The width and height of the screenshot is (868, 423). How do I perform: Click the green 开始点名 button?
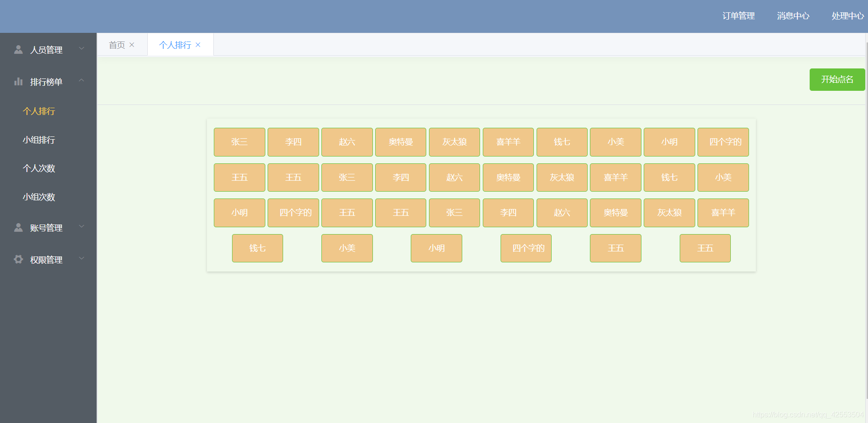837,79
